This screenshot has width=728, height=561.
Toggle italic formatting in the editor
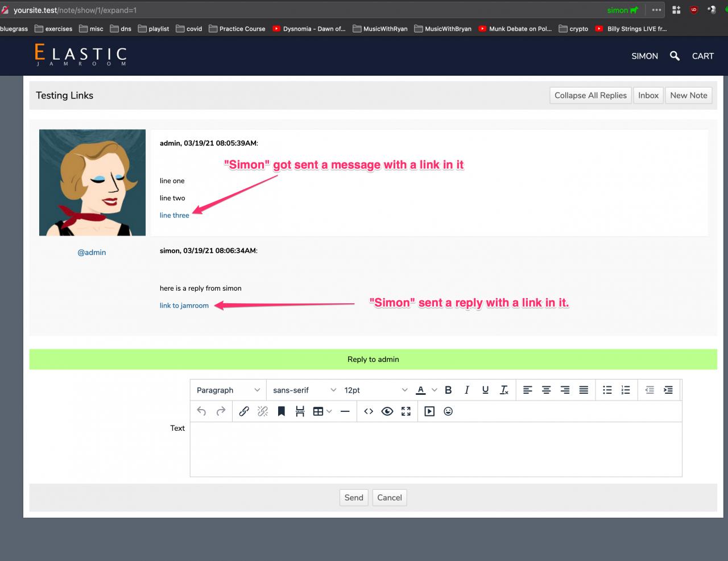[467, 390]
